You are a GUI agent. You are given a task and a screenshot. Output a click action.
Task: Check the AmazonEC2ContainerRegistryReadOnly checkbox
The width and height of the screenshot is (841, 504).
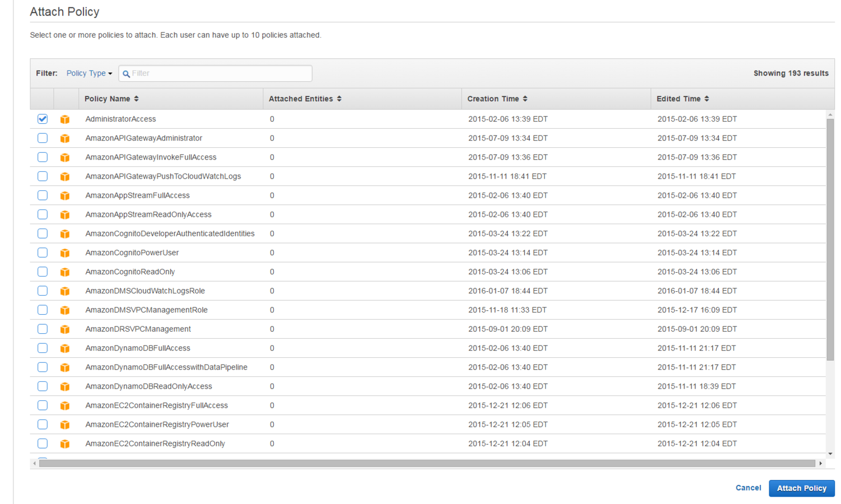point(43,443)
